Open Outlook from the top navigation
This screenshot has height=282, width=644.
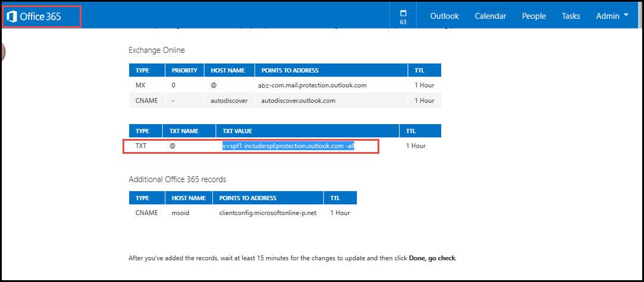(x=444, y=16)
